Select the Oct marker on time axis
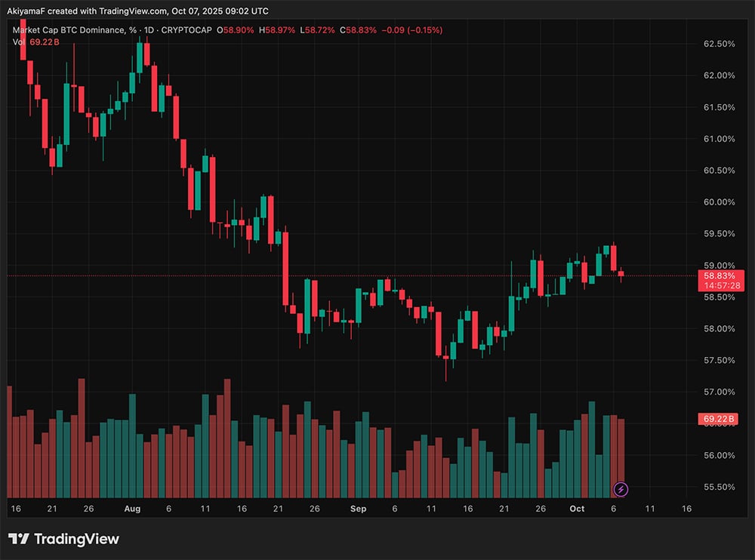 click(578, 509)
